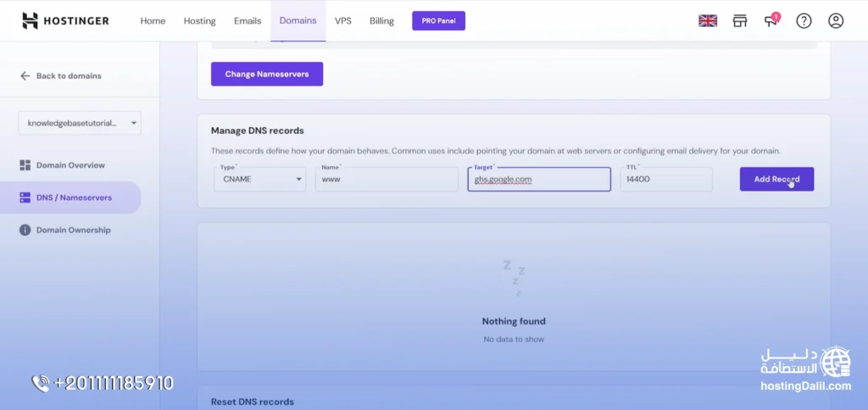Open the language selector flag icon
Screen dimensions: 868x410
coord(708,20)
